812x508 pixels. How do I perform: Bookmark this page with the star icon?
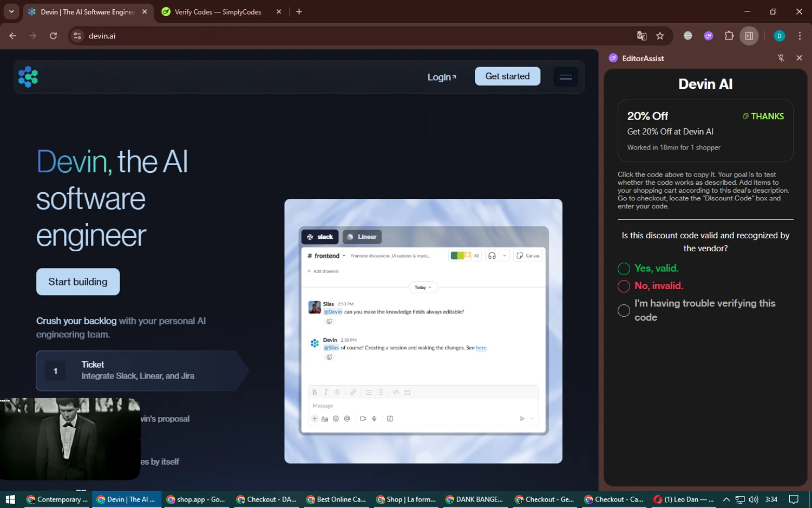[x=660, y=36]
